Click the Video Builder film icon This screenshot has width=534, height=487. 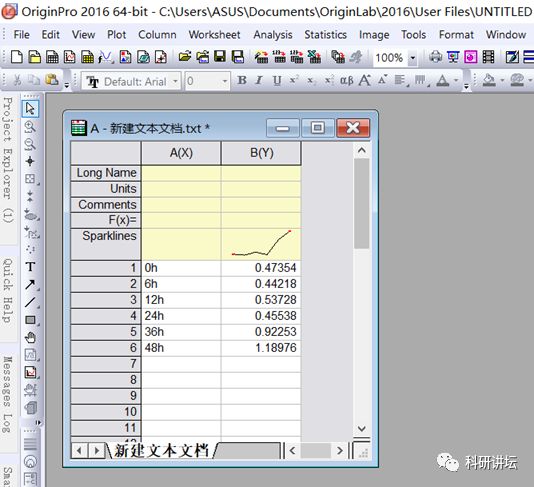point(488,57)
